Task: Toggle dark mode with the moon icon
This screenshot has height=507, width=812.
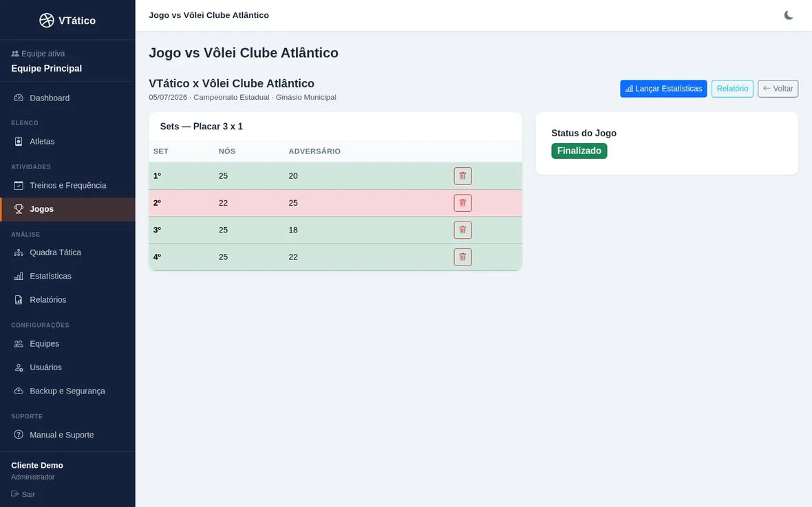Action: coord(788,16)
